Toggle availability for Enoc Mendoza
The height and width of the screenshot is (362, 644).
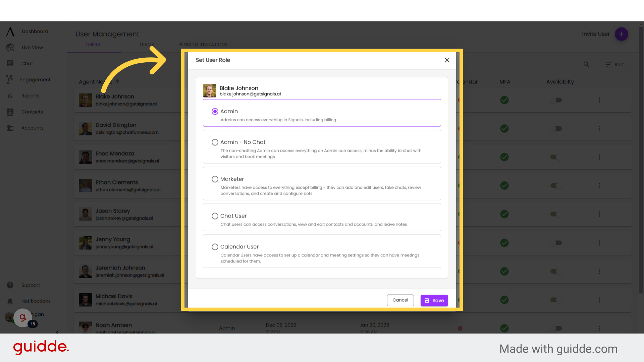click(x=556, y=157)
